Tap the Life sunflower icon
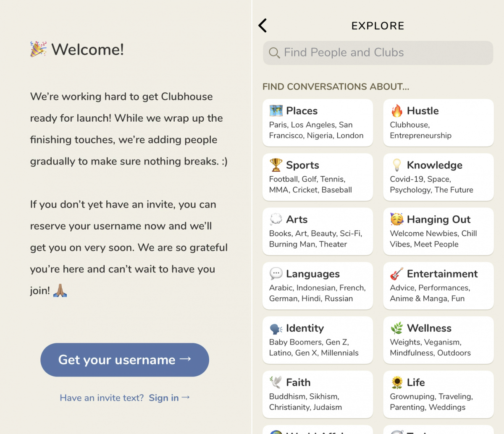 [397, 382]
